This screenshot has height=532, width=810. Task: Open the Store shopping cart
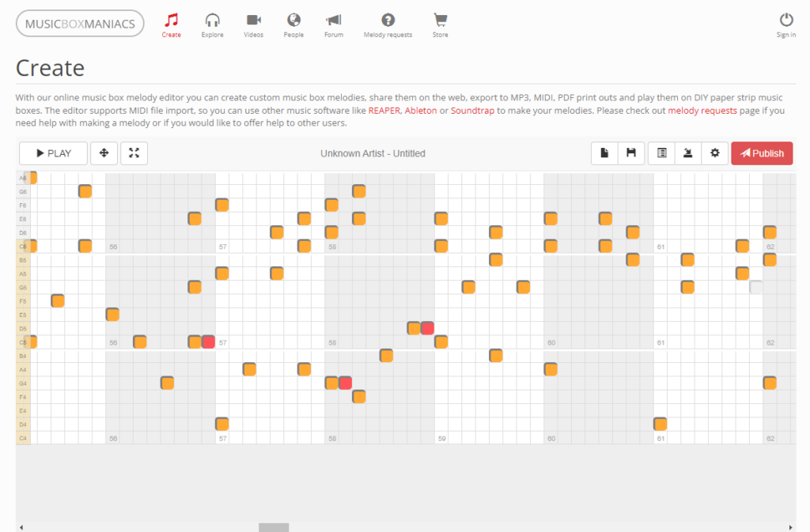pos(440,24)
